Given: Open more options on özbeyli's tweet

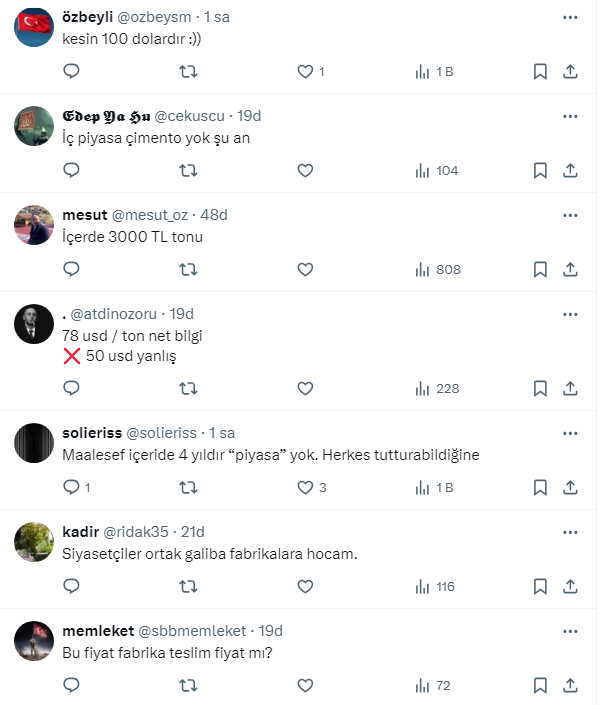Looking at the screenshot, I should coord(570,18).
